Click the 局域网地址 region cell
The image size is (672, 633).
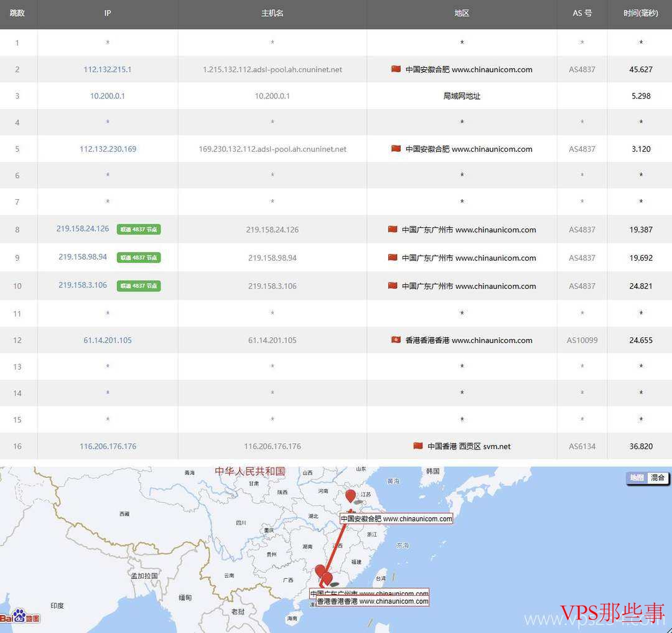[462, 96]
